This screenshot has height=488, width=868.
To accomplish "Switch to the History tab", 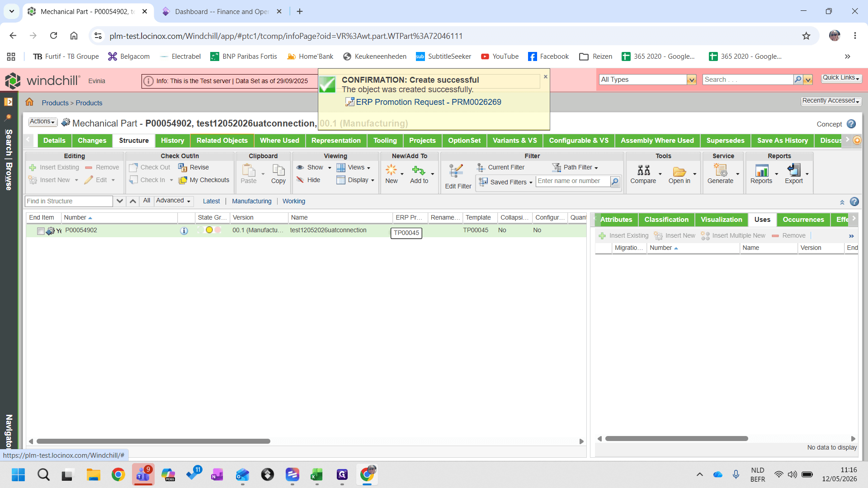I will pos(173,141).
